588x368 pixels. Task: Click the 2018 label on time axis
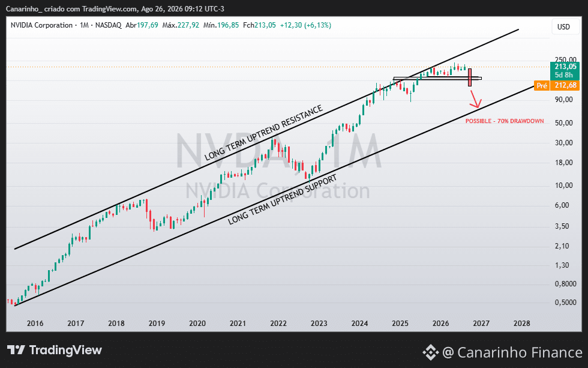click(116, 324)
